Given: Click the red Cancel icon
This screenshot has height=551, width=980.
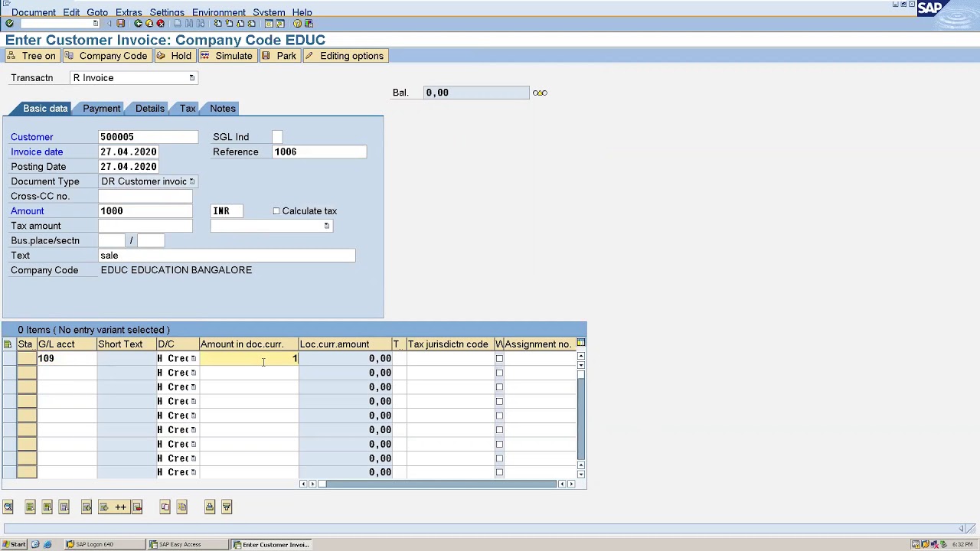Looking at the screenshot, I should point(160,23).
